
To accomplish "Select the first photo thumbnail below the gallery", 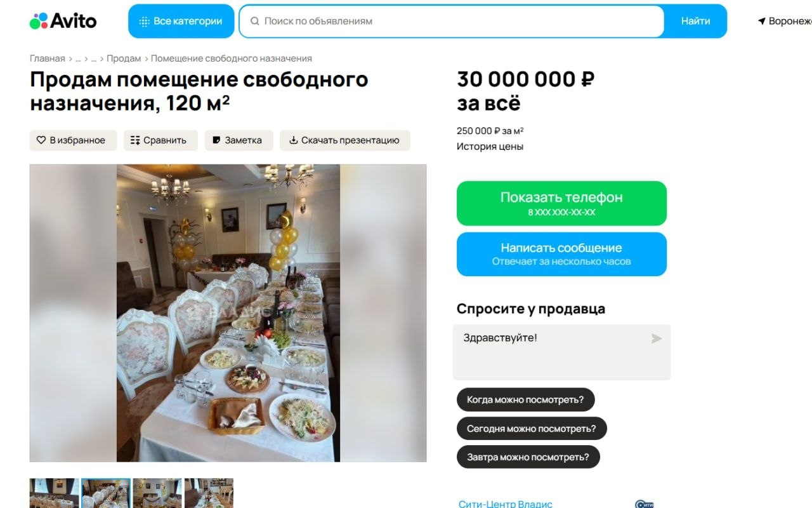I will click(x=55, y=493).
